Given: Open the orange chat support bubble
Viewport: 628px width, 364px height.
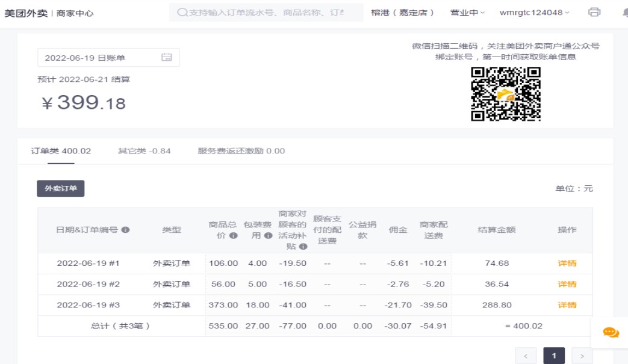Looking at the screenshot, I should click(611, 332).
